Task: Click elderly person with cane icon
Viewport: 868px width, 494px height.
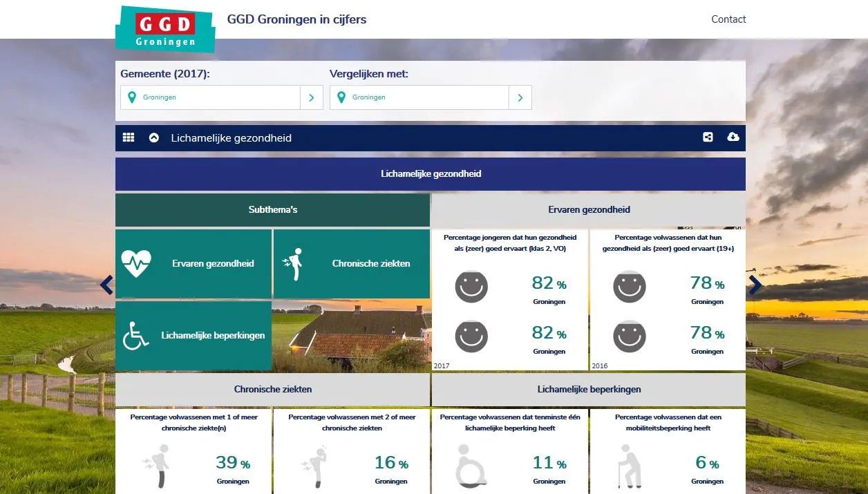Action: pyautogui.click(x=628, y=466)
